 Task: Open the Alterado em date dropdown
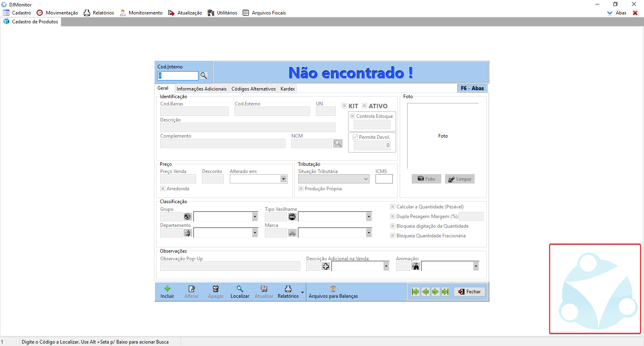284,179
